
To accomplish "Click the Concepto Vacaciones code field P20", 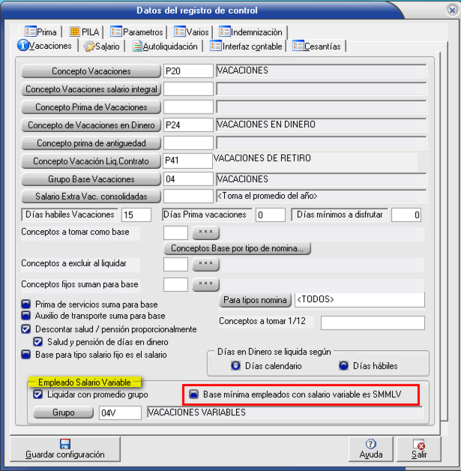I will 188,71.
